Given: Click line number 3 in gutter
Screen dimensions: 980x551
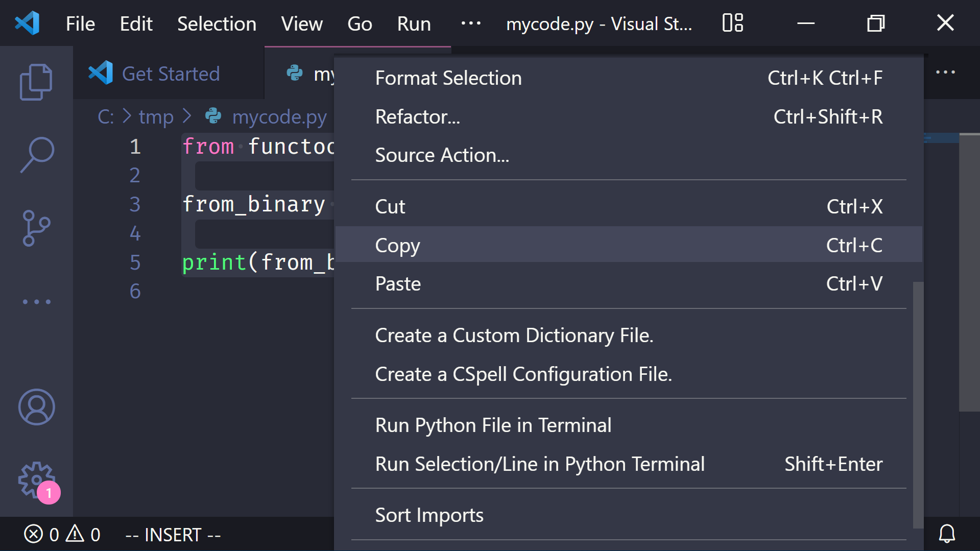Looking at the screenshot, I should [x=135, y=204].
